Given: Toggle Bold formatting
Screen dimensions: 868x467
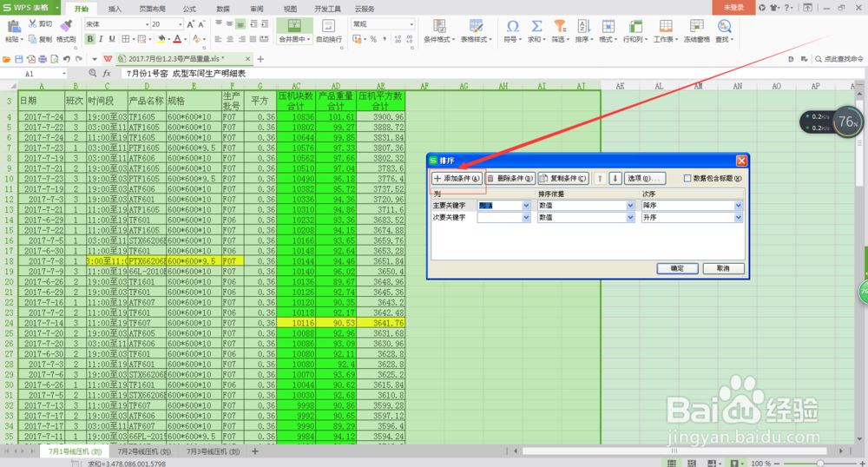Looking at the screenshot, I should tap(89, 39).
